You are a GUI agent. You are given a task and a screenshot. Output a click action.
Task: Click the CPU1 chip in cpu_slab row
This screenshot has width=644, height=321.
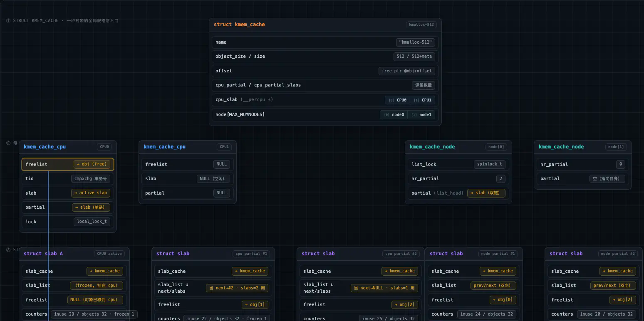422,100
